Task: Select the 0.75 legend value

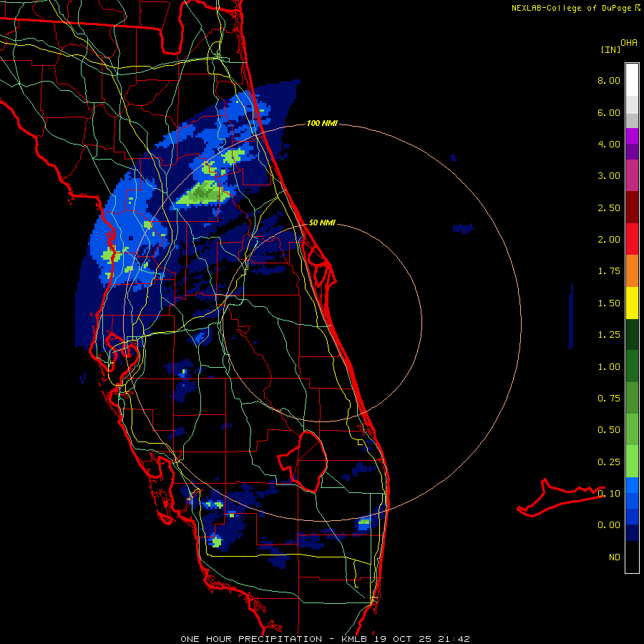Action: [609, 399]
